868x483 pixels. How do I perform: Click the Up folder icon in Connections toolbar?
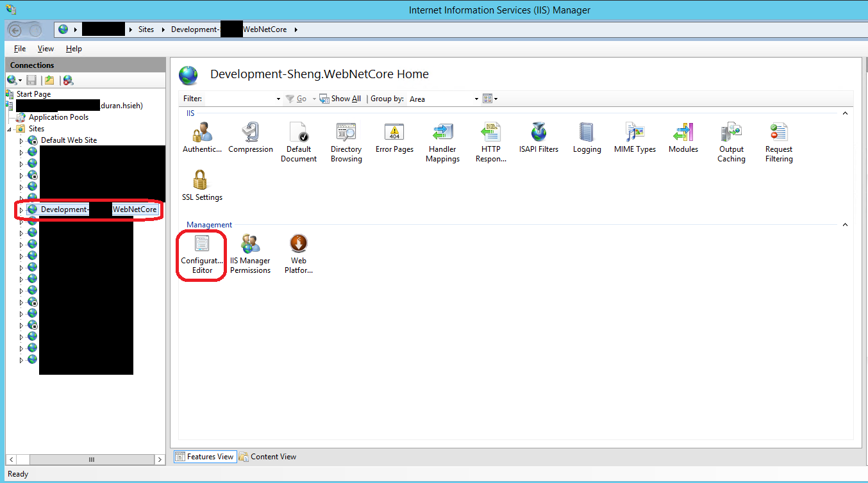49,80
